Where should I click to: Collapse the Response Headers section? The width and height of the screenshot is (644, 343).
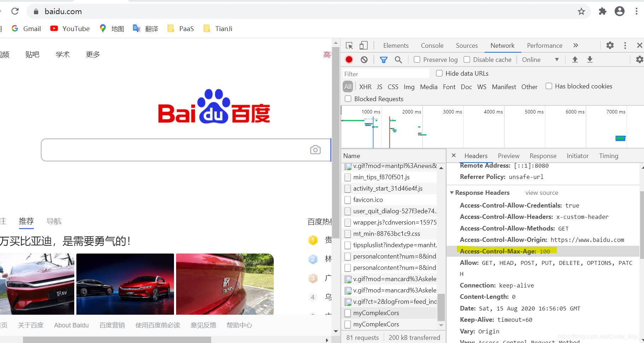click(452, 193)
